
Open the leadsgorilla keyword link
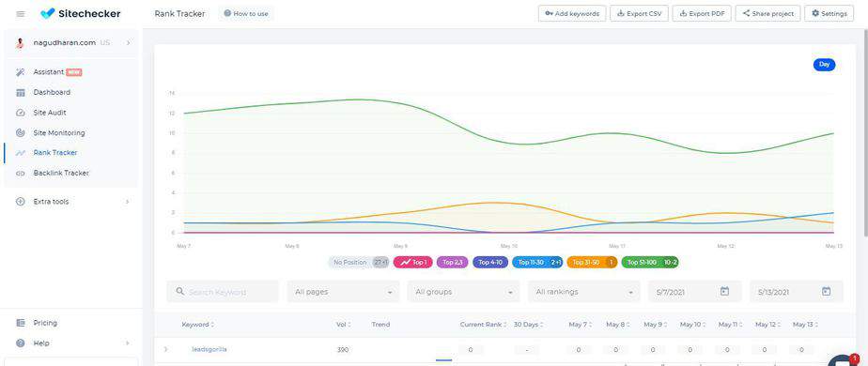(209, 349)
